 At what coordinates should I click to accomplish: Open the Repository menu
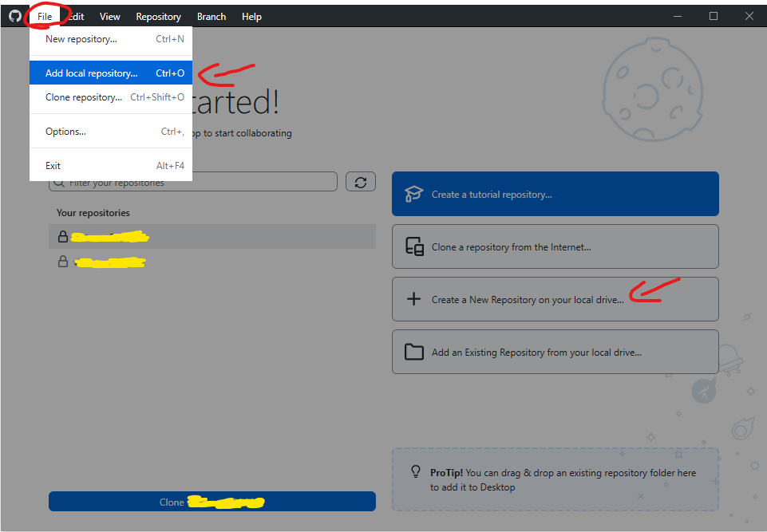(158, 17)
